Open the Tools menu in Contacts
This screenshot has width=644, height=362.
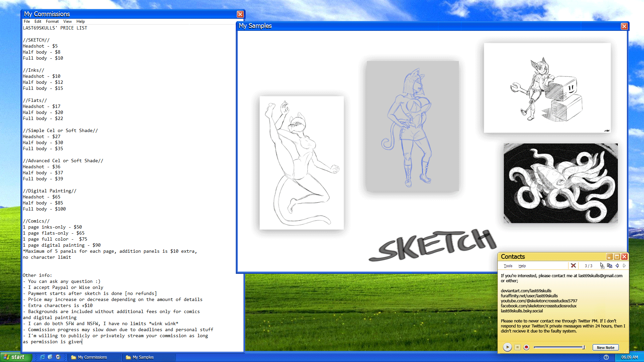coord(508,266)
